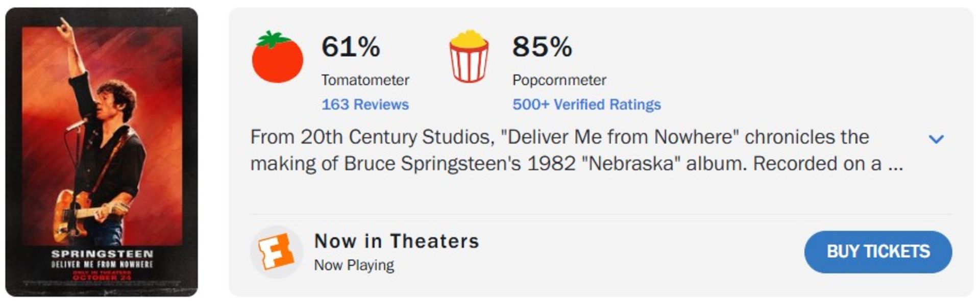Open the 500+ Verified Ratings link

(x=586, y=105)
